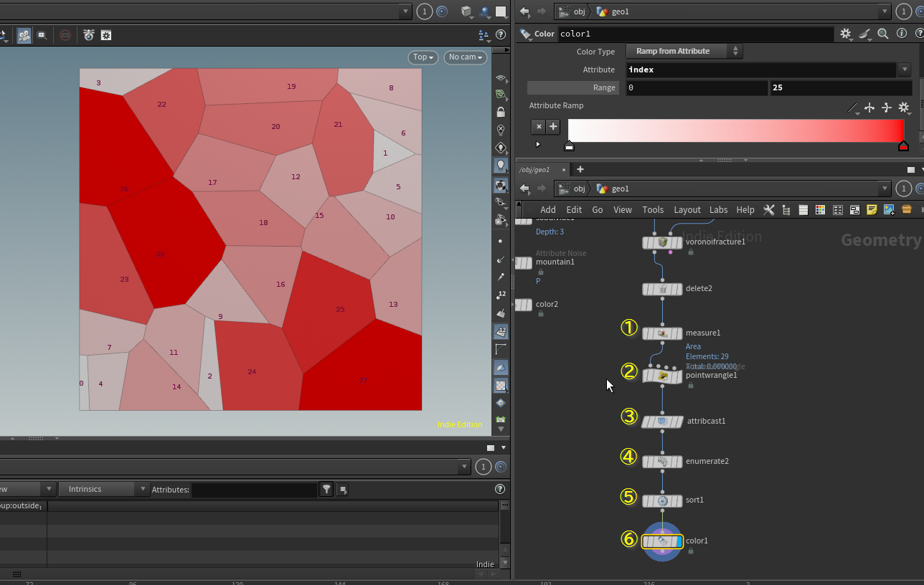Select the red ramp end marker
924x585 pixels.
click(x=903, y=146)
